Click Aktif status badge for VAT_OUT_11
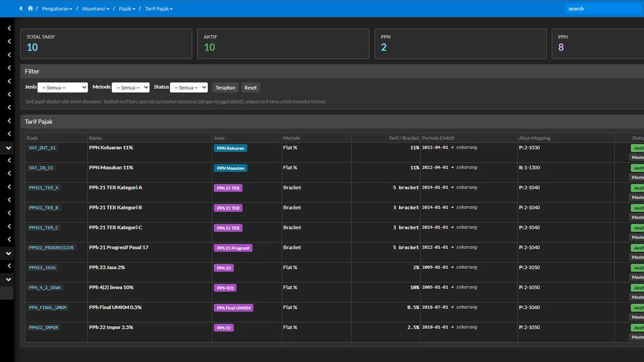This screenshot has width=644, height=362. (x=637, y=148)
